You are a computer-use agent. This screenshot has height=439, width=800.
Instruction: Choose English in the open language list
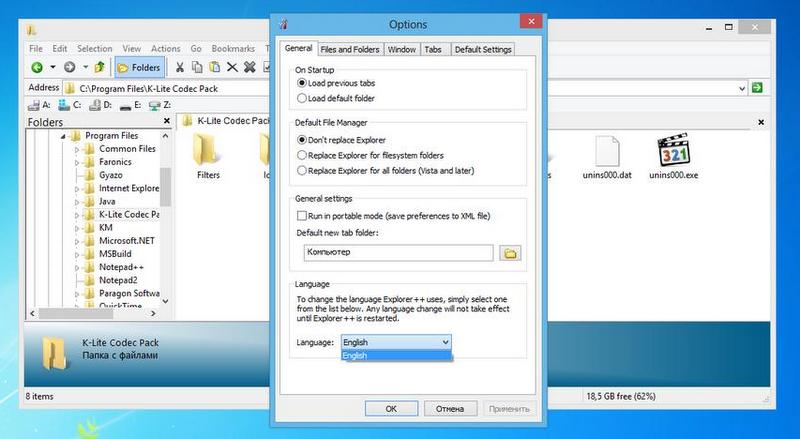(396, 355)
